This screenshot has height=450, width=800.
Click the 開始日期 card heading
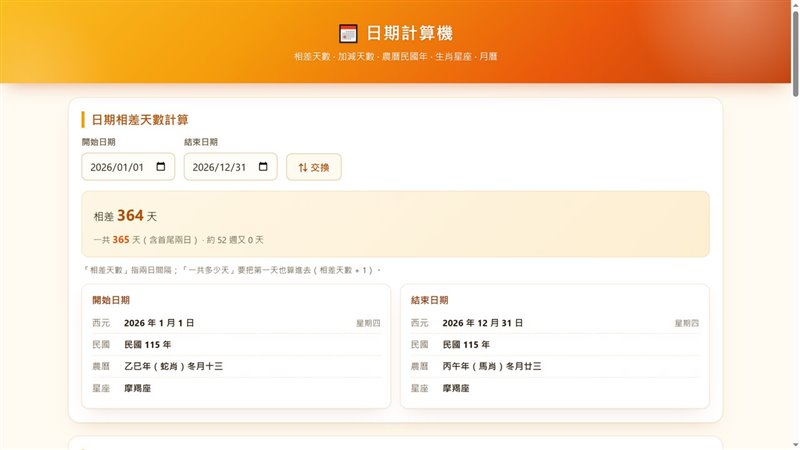pyautogui.click(x=111, y=300)
